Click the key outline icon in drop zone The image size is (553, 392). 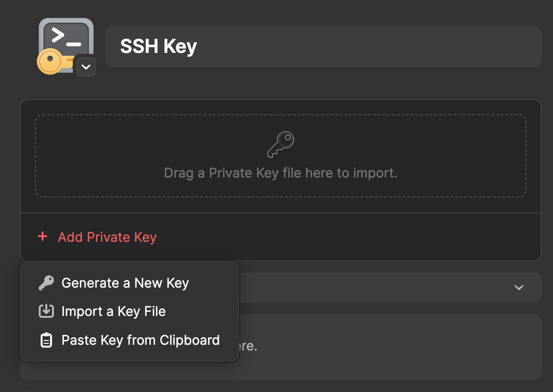(x=281, y=145)
